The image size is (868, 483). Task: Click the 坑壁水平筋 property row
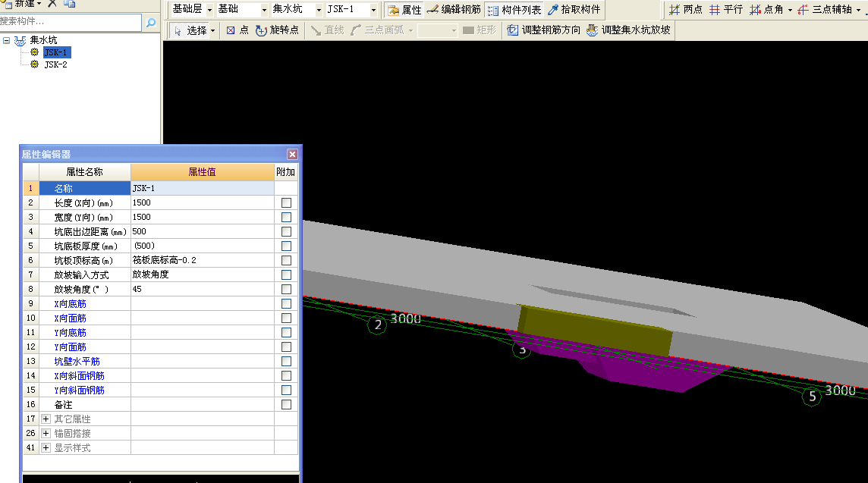161,361
